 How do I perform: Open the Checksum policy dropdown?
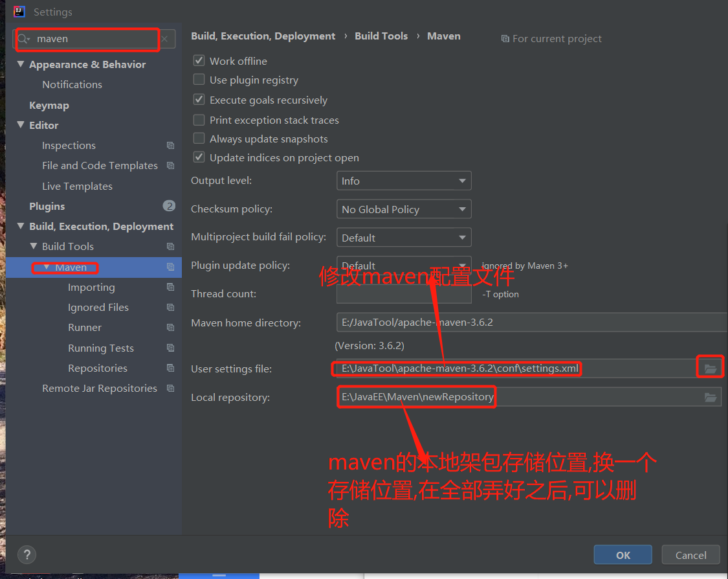(x=404, y=209)
